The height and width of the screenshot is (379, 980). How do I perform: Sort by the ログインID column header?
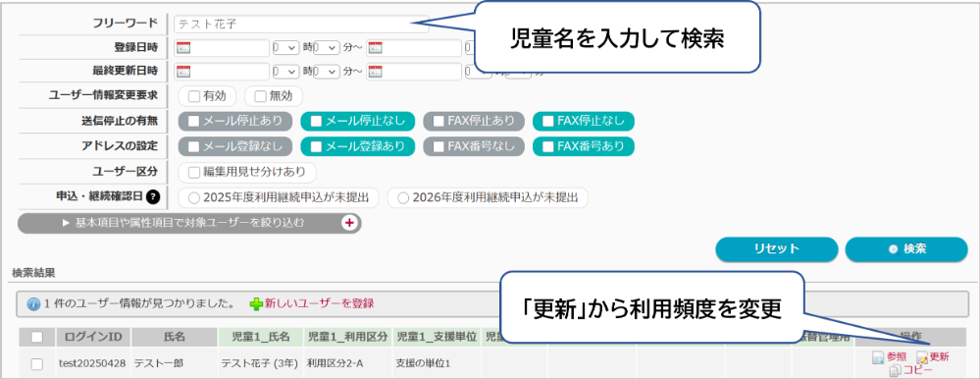[94, 337]
